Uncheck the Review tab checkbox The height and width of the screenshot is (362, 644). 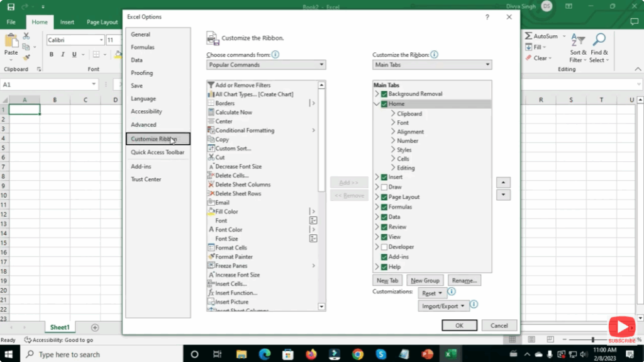[384, 227]
